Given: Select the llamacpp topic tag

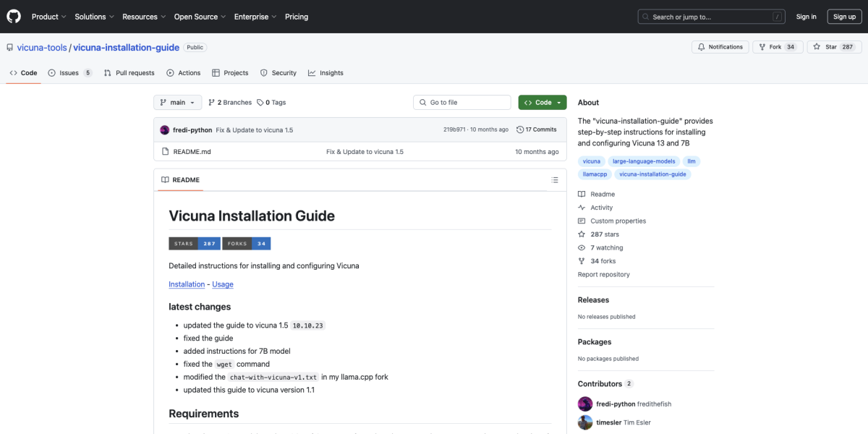Looking at the screenshot, I should pos(595,174).
